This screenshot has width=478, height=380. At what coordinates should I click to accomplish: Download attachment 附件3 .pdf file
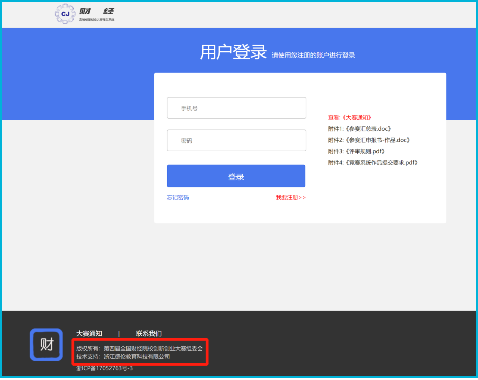pyautogui.click(x=356, y=151)
